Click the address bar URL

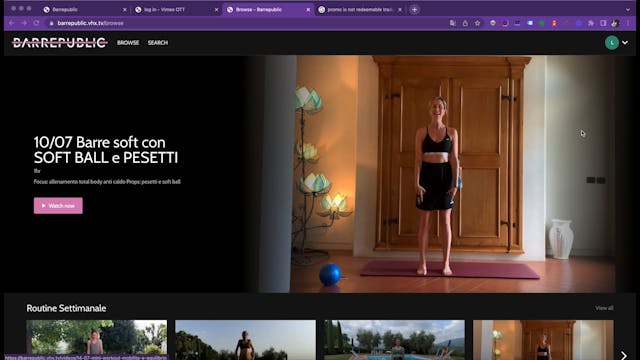[x=90, y=23]
